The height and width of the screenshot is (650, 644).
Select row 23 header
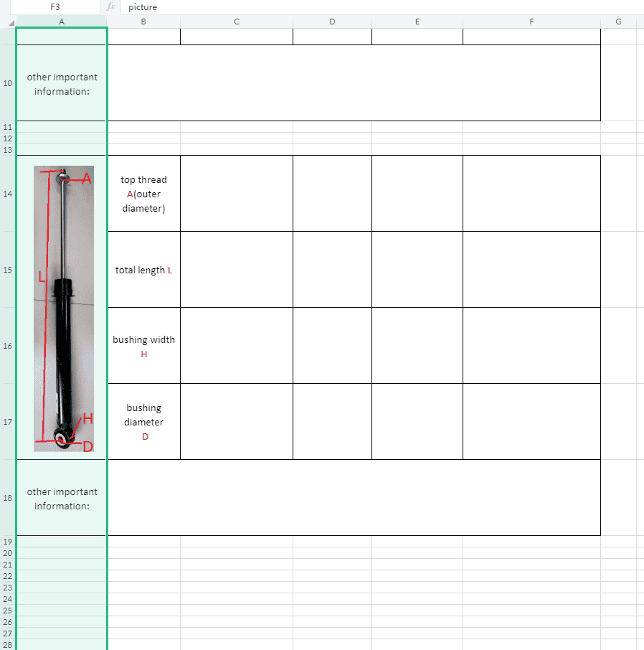(7, 588)
